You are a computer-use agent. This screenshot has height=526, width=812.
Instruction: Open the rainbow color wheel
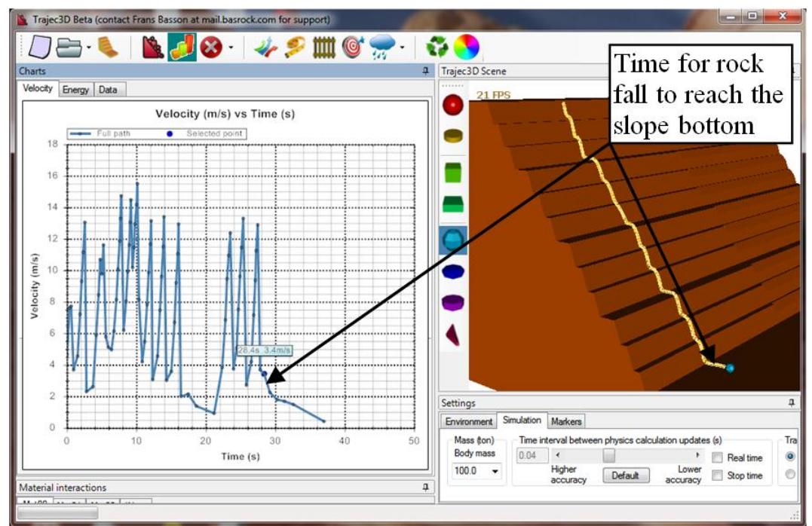[x=467, y=47]
